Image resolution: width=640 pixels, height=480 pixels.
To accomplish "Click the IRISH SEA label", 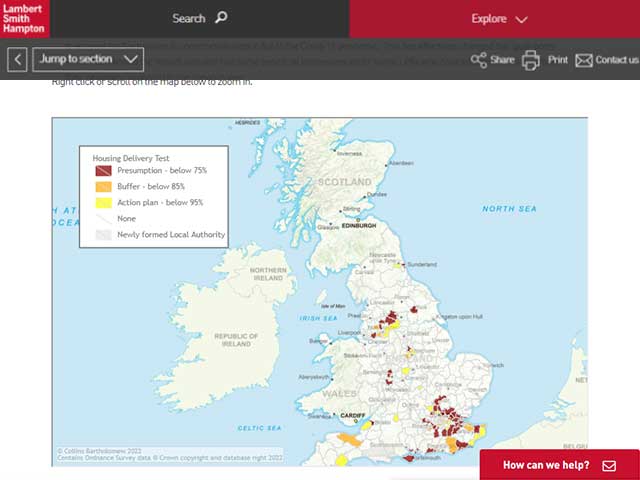I will (318, 318).
